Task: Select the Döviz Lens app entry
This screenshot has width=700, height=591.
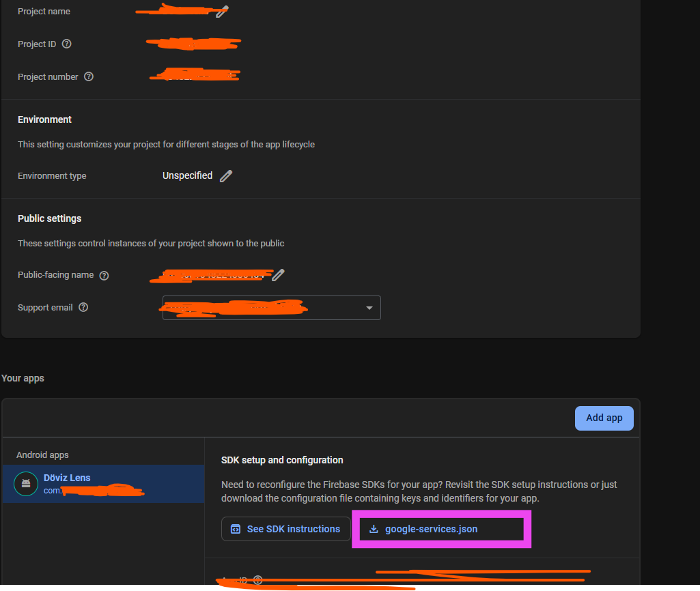Action: (102, 484)
